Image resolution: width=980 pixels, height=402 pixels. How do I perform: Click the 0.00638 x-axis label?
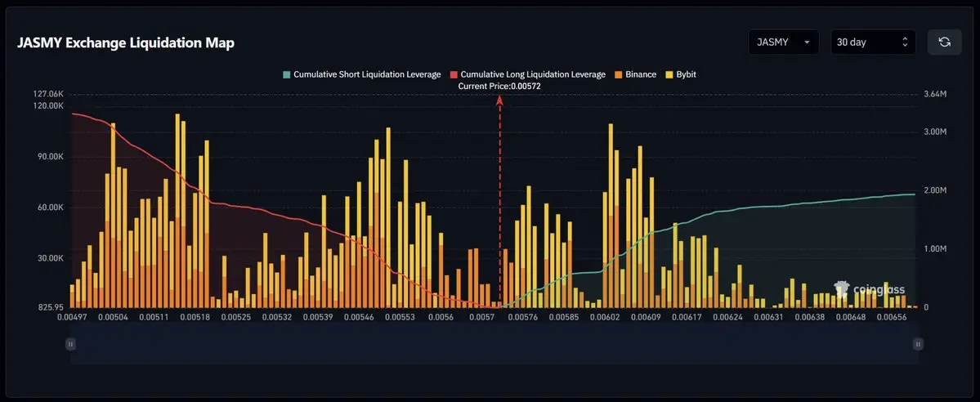coord(810,318)
